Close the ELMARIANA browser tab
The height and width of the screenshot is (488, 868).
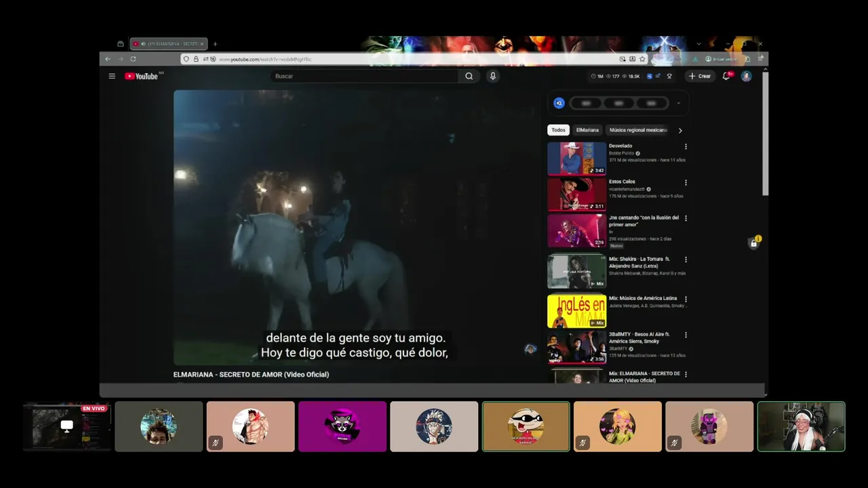(x=202, y=44)
